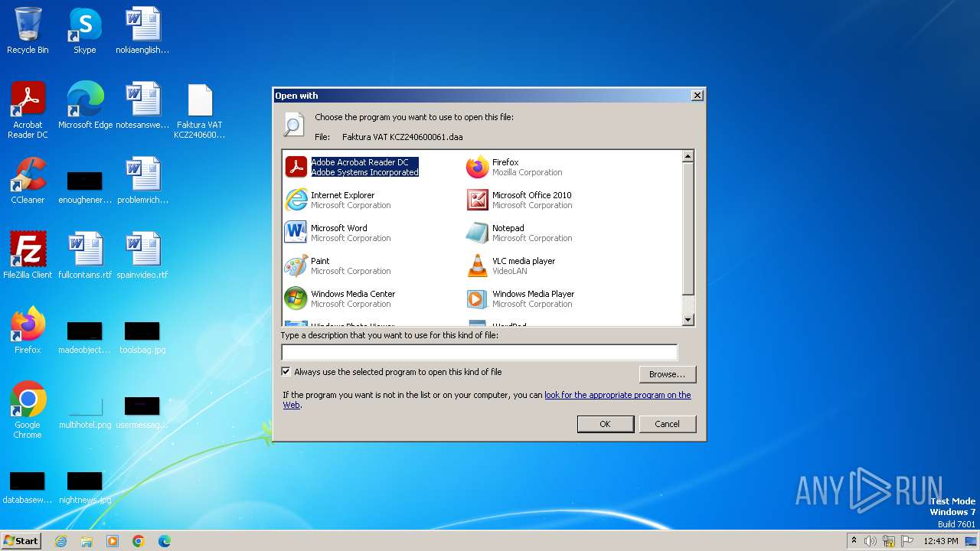Select the Skype desktop shortcut
The height and width of the screenshot is (551, 980).
(85, 31)
